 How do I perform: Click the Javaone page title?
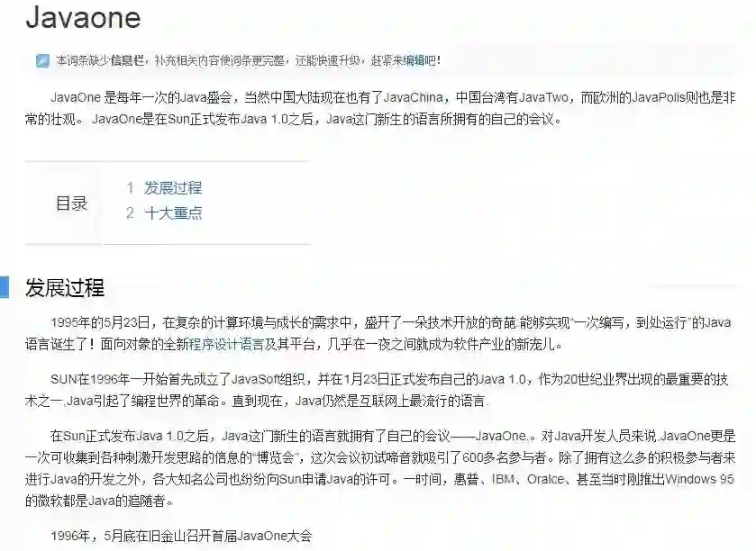(x=84, y=17)
